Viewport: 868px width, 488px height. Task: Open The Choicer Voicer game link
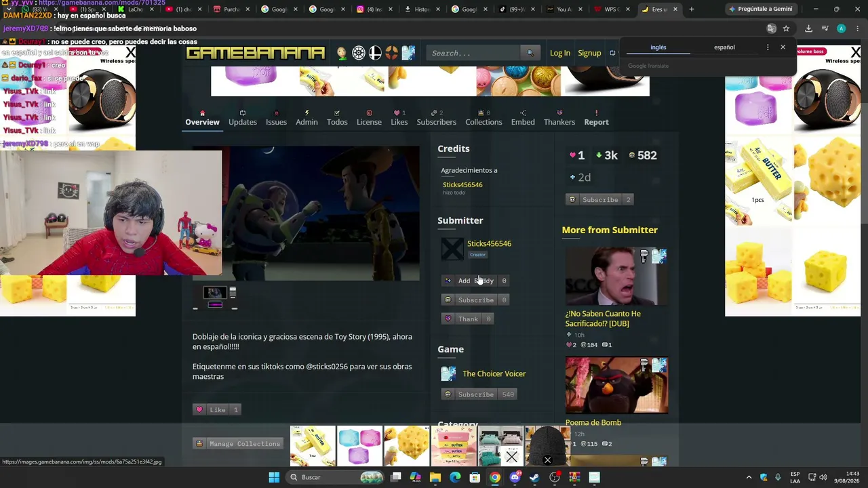494,373
